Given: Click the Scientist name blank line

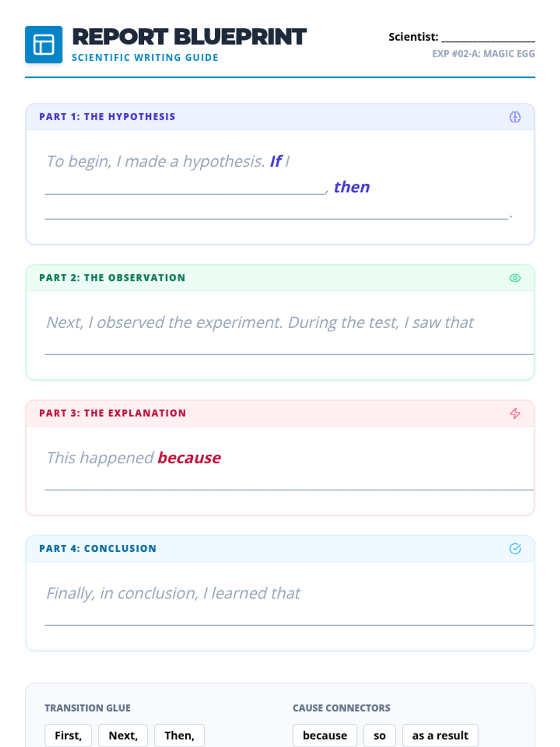Looking at the screenshot, I should pos(488,37).
